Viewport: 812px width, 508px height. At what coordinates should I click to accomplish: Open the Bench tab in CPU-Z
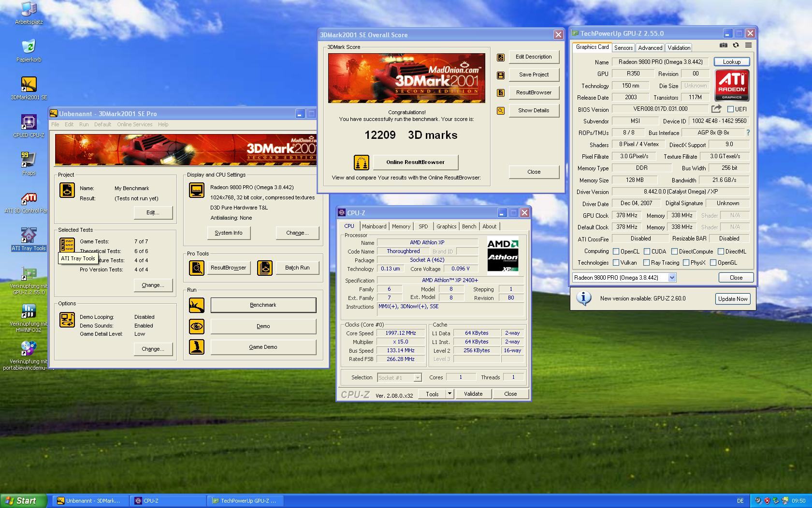tap(469, 226)
